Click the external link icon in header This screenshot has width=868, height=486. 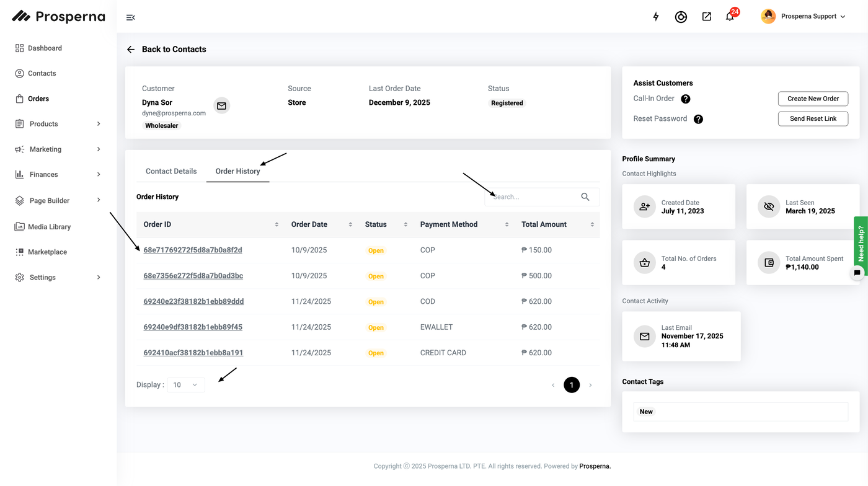(706, 17)
